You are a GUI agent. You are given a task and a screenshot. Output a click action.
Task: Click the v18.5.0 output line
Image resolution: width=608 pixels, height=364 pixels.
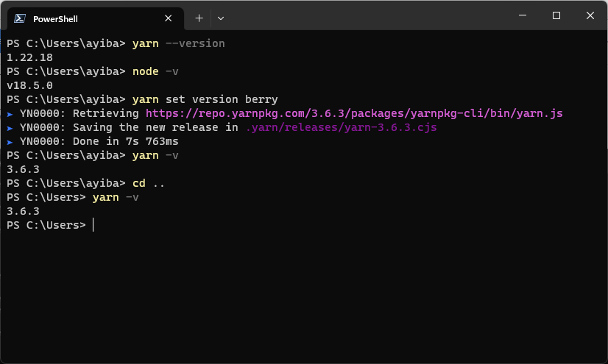click(x=30, y=85)
